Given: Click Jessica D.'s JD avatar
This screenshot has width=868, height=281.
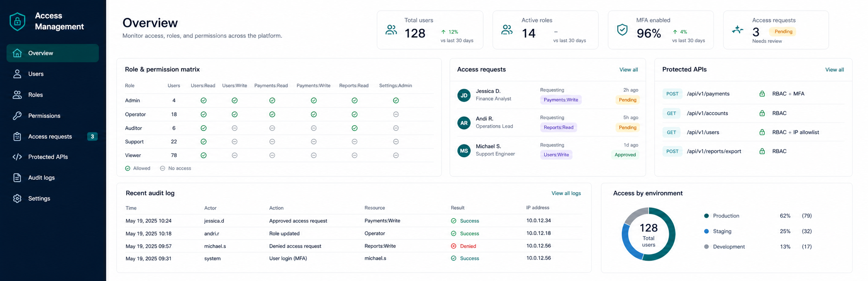Looking at the screenshot, I should [x=464, y=95].
